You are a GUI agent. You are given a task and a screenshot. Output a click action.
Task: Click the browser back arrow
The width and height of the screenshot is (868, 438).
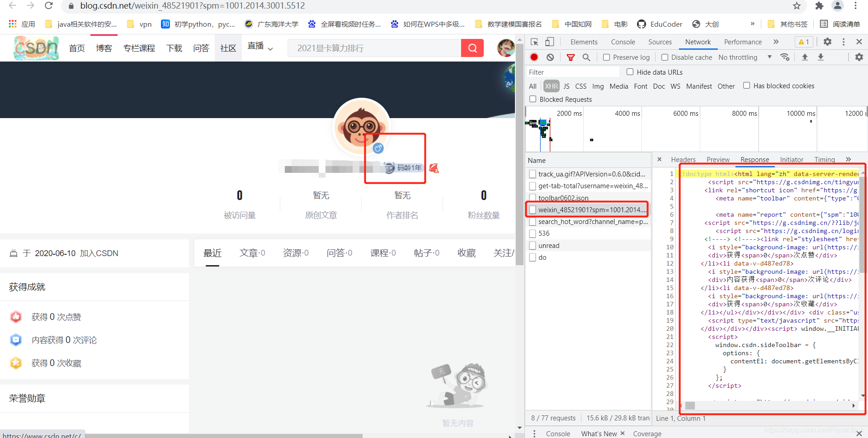coord(12,5)
